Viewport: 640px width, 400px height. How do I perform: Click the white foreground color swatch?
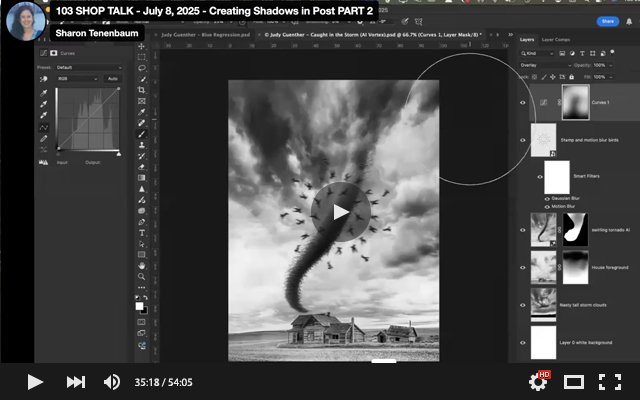[140, 306]
